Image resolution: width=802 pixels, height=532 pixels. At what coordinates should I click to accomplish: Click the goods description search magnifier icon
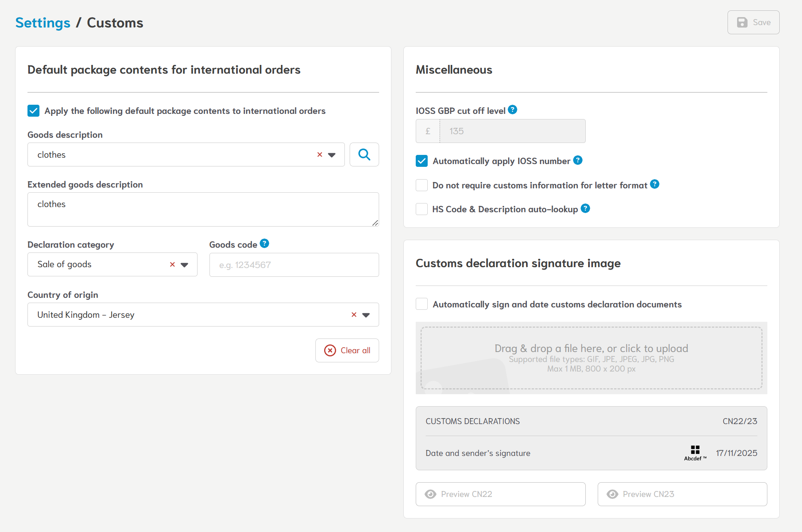(x=364, y=155)
